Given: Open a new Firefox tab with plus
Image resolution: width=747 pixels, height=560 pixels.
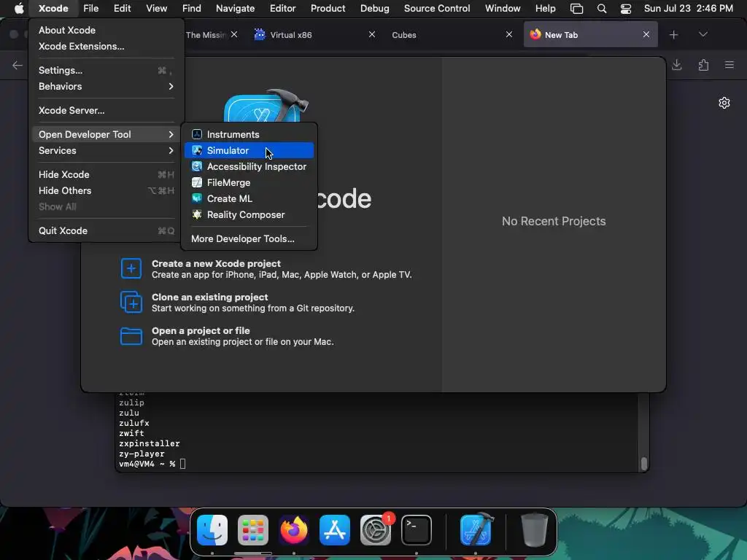Looking at the screenshot, I should pyautogui.click(x=673, y=35).
